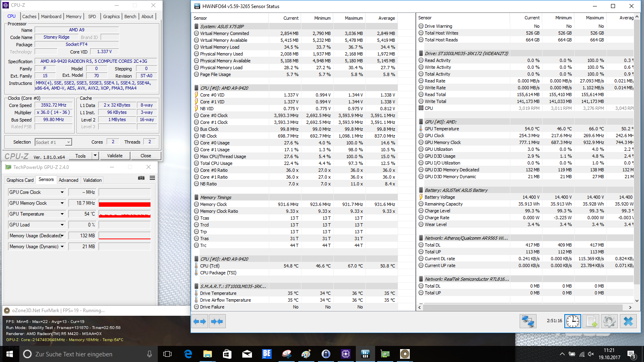Open Paint palette app from taskbar
644x362 pixels.
point(306,354)
